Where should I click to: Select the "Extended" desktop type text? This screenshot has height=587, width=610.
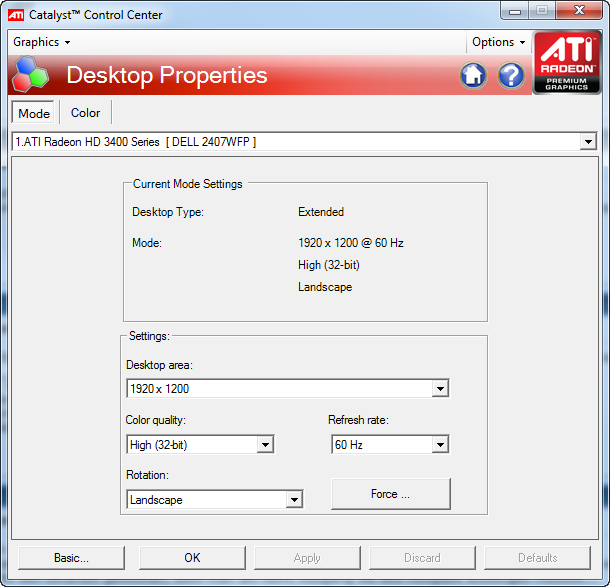321,212
